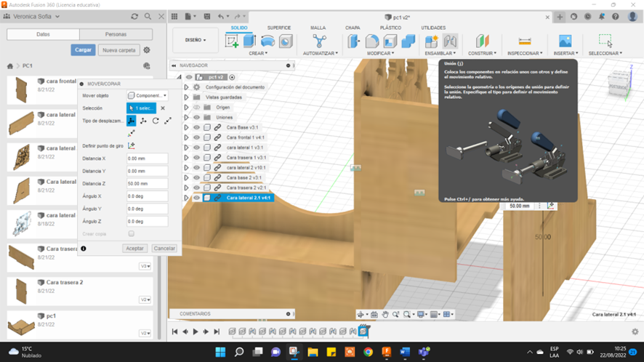
Task: Open the CREAR dropdown menu
Action: (x=258, y=53)
